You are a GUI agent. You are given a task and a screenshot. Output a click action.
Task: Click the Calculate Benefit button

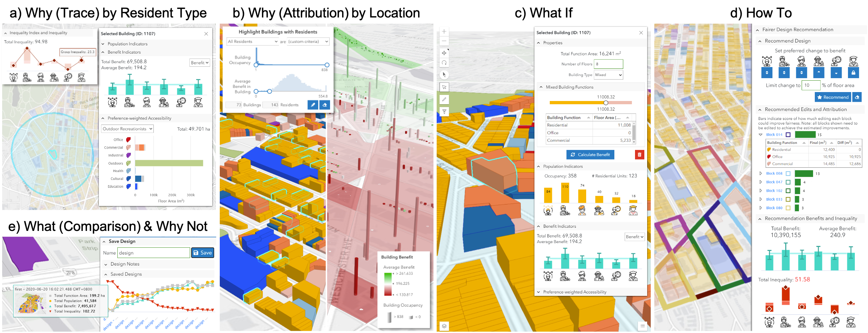pyautogui.click(x=590, y=155)
